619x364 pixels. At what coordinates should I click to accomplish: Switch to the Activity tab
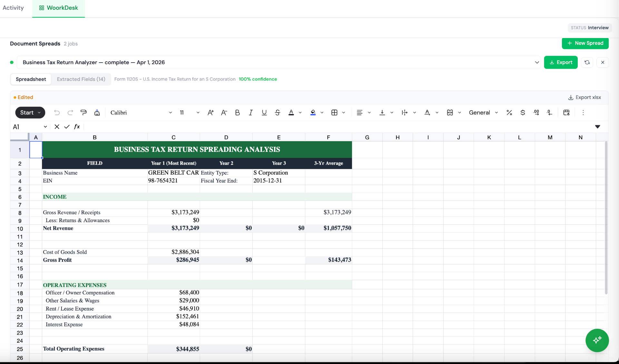point(13,8)
